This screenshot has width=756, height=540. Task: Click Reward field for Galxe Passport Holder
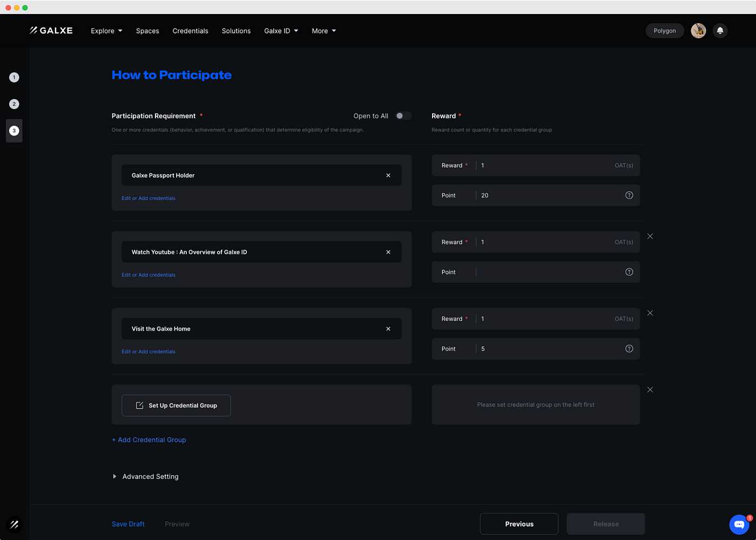coord(536,165)
